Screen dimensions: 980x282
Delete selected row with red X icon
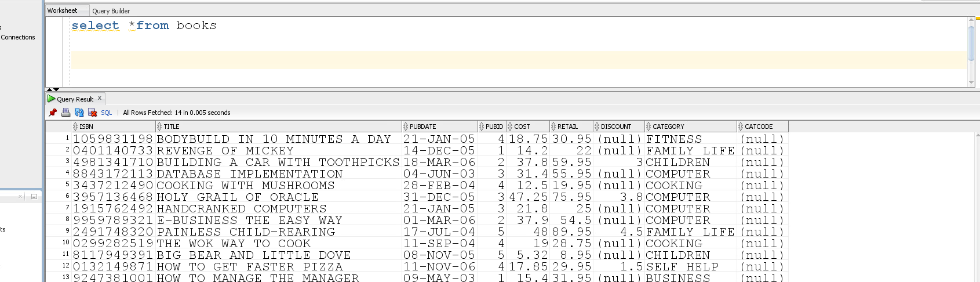92,113
